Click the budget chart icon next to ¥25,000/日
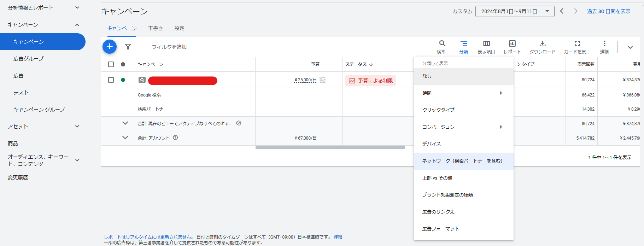 coord(323,80)
